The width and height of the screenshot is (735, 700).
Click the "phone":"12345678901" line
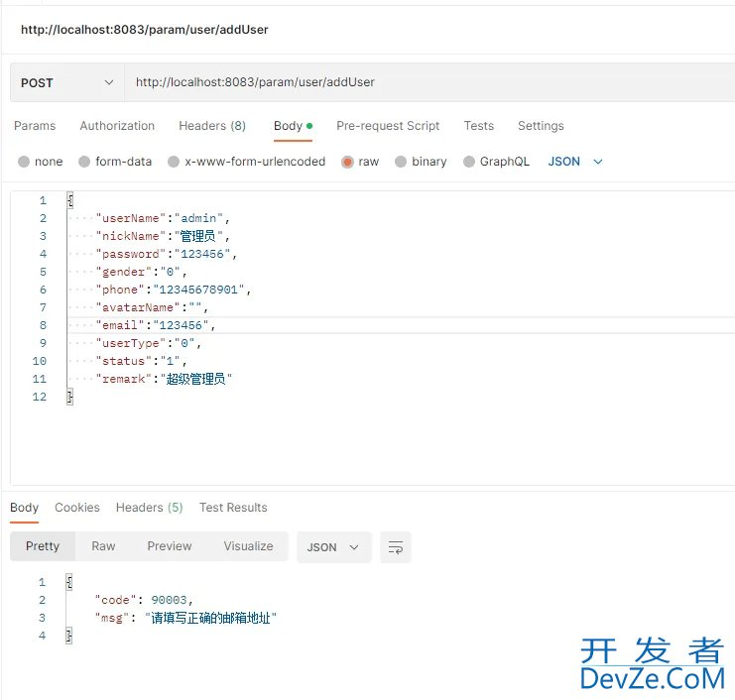pyautogui.click(x=174, y=290)
